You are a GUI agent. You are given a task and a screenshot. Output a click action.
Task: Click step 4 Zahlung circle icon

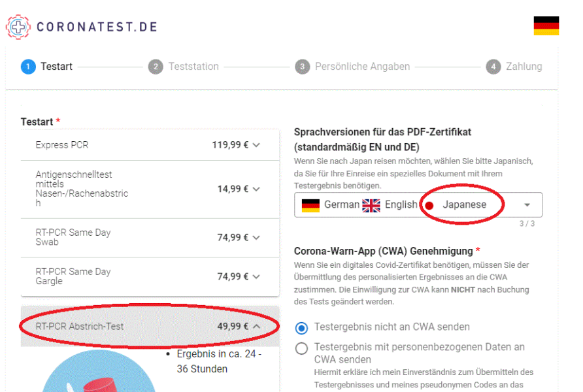[493, 67]
